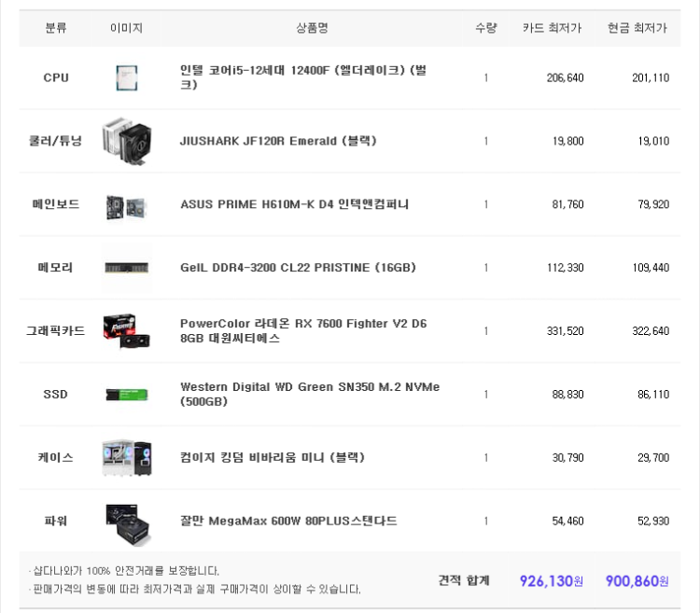The width and height of the screenshot is (700, 613).
Task: Click the PowerColor graphics card image
Action: (126, 331)
